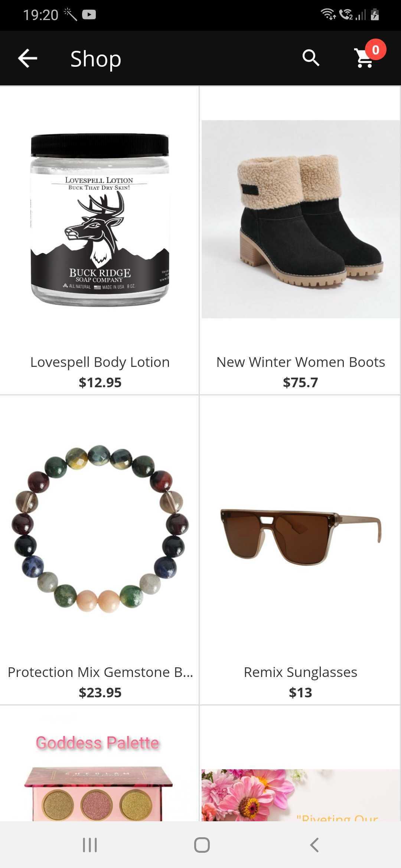Open Lovespell Body Lotion product image

(x=100, y=220)
